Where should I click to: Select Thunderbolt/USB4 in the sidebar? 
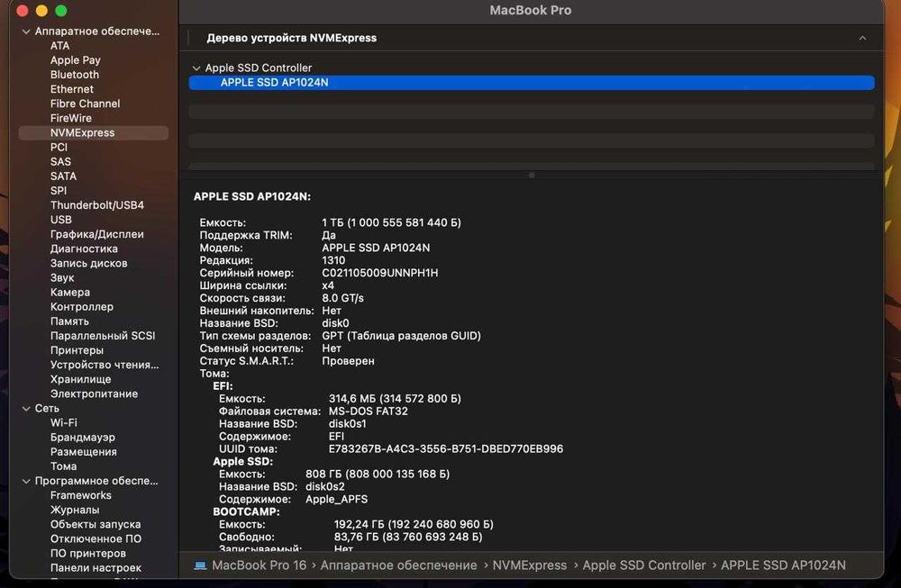pyautogui.click(x=97, y=205)
